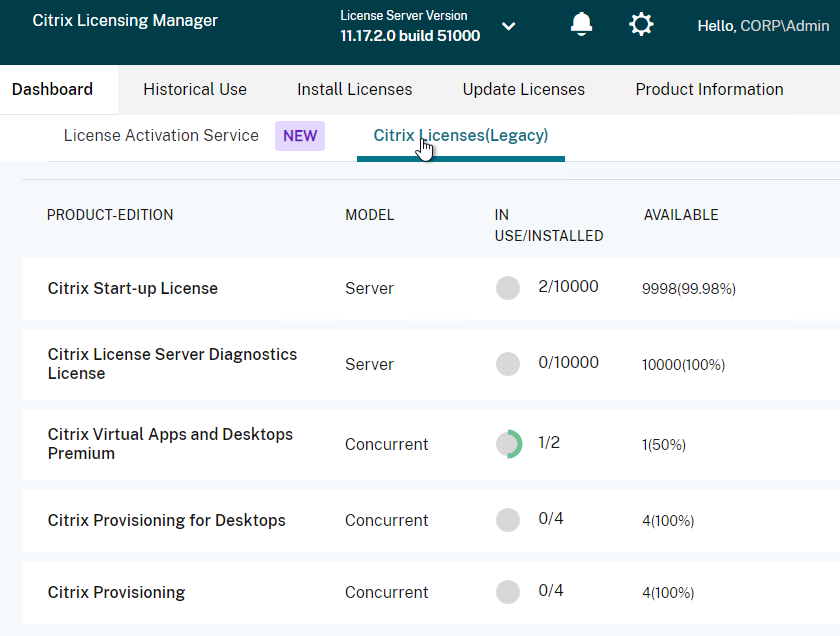This screenshot has width=840, height=636.
Task: Open the Hello CORP\Admin user menu
Action: (762, 26)
